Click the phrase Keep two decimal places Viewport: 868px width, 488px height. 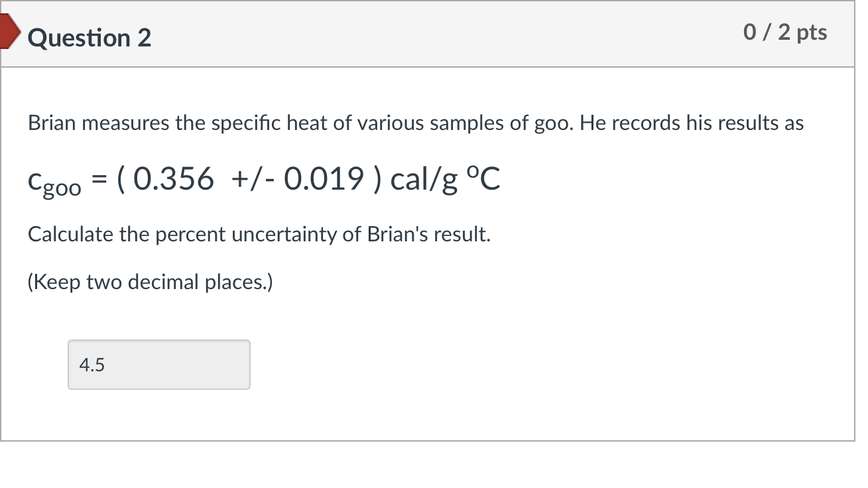(149, 282)
